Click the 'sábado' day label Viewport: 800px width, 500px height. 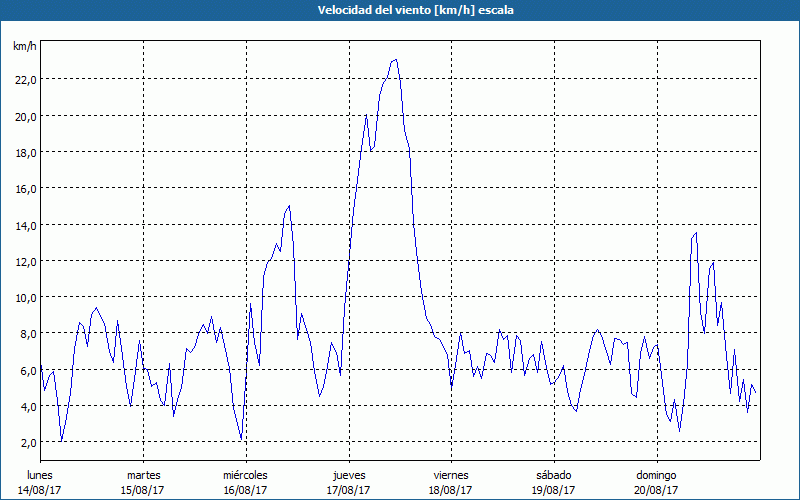[553, 475]
